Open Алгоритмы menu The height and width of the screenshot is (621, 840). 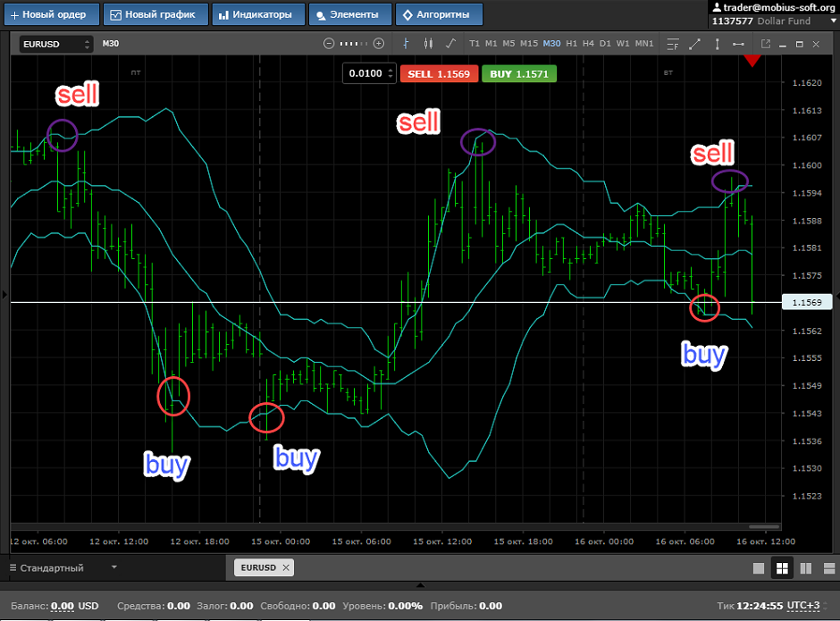(x=440, y=14)
